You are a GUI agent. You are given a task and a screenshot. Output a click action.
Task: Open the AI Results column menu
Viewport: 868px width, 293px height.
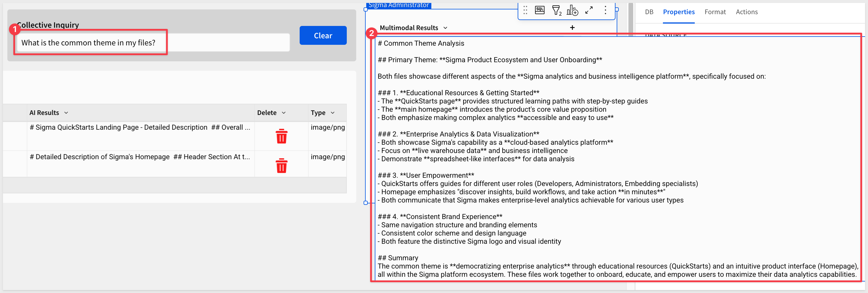[x=66, y=113]
